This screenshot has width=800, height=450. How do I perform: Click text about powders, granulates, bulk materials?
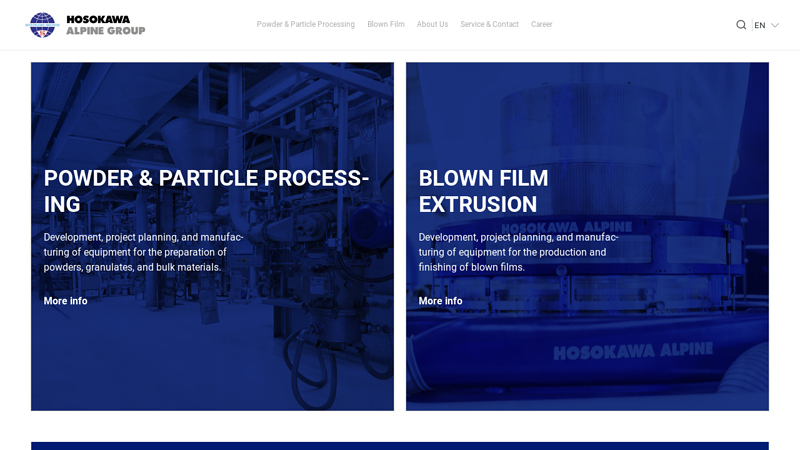tap(143, 252)
